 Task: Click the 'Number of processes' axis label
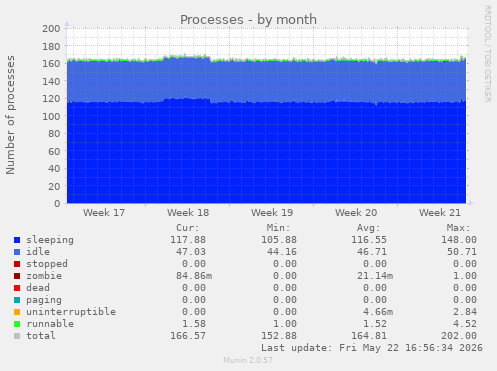[10, 115]
